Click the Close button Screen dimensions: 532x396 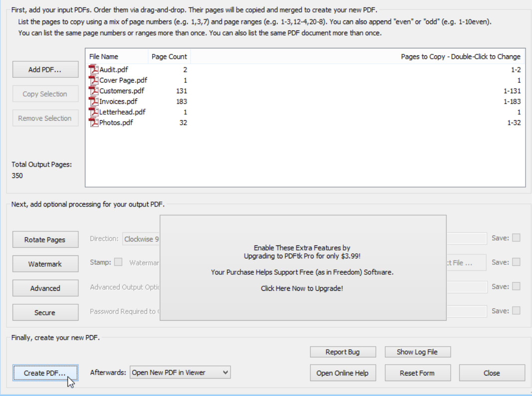[492, 373]
